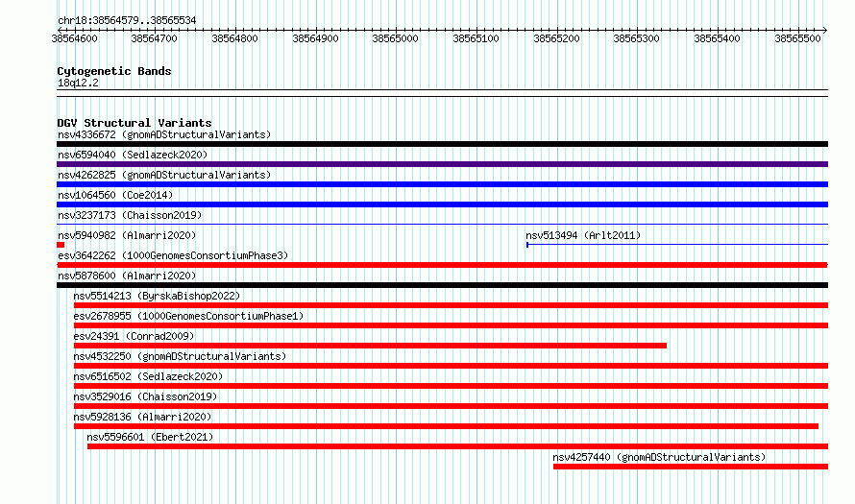This screenshot has height=504, width=855.
Task: Click the nsv4336672 gnomADStructuralVariants label
Action: tap(164, 134)
